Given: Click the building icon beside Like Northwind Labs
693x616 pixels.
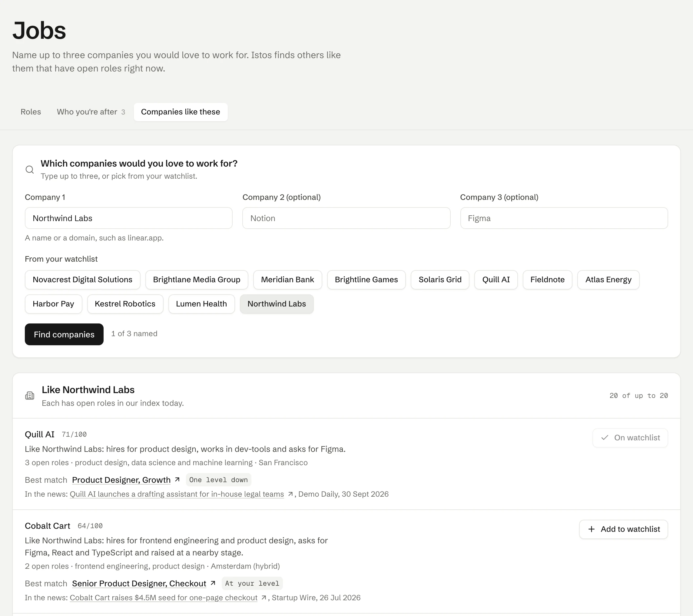Looking at the screenshot, I should [x=30, y=396].
